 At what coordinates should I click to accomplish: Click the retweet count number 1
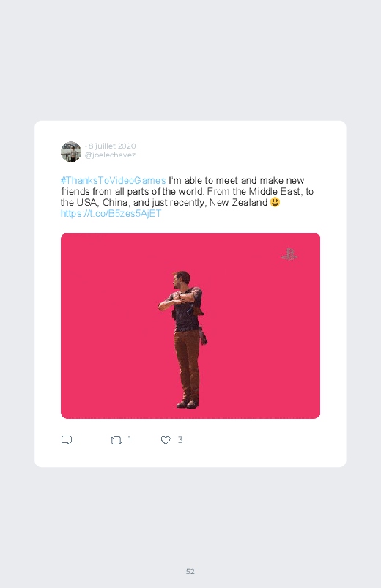click(130, 439)
